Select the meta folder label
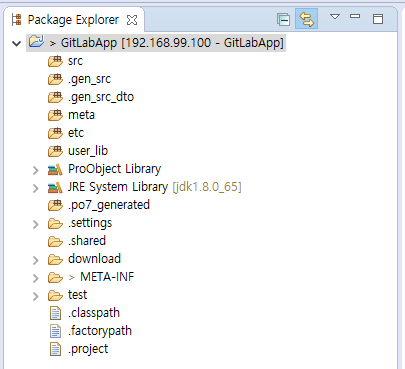Viewport: 405px width, 369px height. 82,115
